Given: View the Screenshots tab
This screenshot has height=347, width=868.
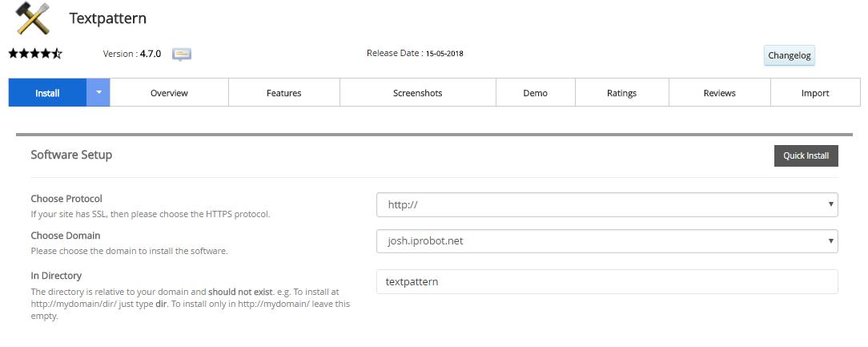Looking at the screenshot, I should pos(418,93).
